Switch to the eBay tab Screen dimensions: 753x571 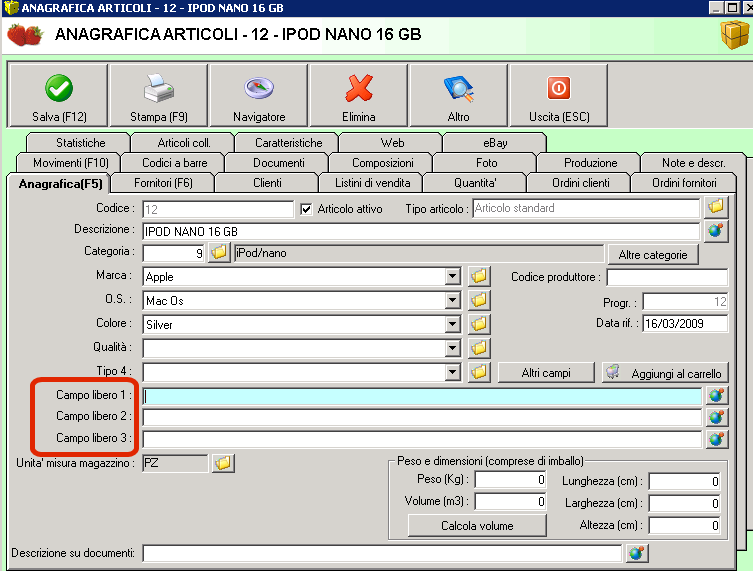pyautogui.click(x=495, y=143)
